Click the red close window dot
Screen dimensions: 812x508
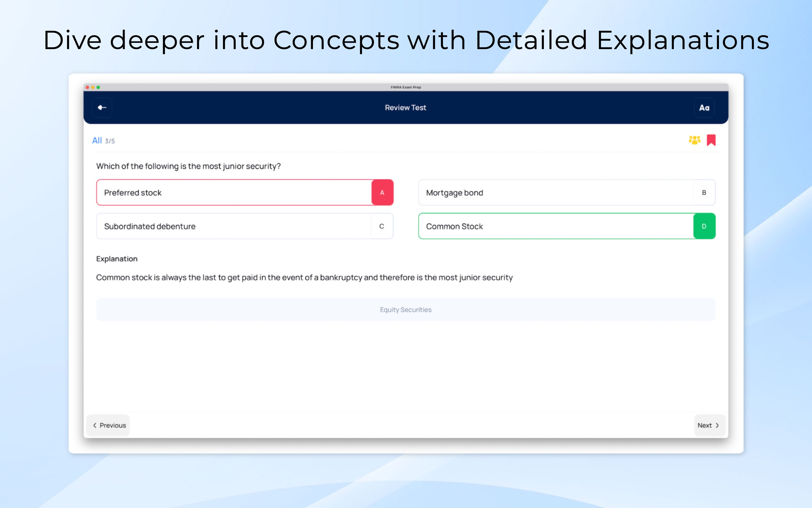click(x=88, y=87)
